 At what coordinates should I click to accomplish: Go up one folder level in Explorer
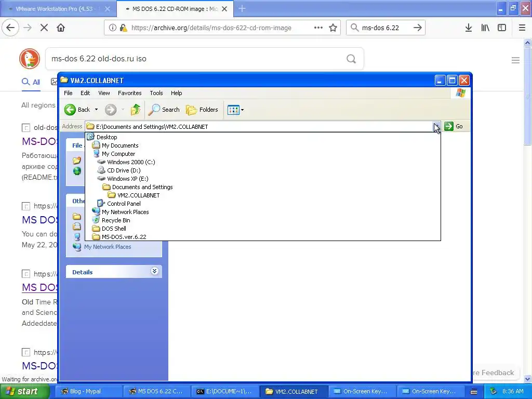click(x=136, y=110)
